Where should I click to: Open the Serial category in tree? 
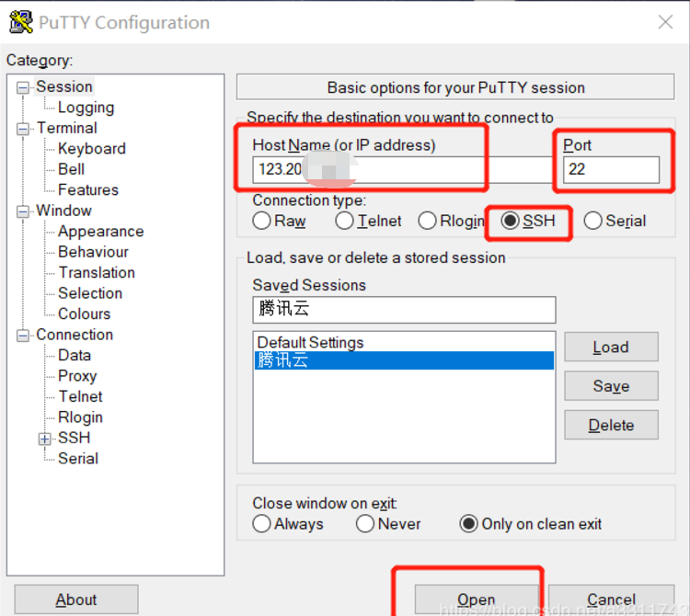(78, 459)
